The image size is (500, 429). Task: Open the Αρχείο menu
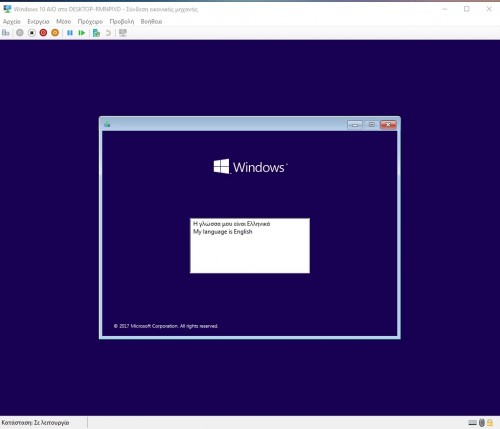[x=12, y=22]
